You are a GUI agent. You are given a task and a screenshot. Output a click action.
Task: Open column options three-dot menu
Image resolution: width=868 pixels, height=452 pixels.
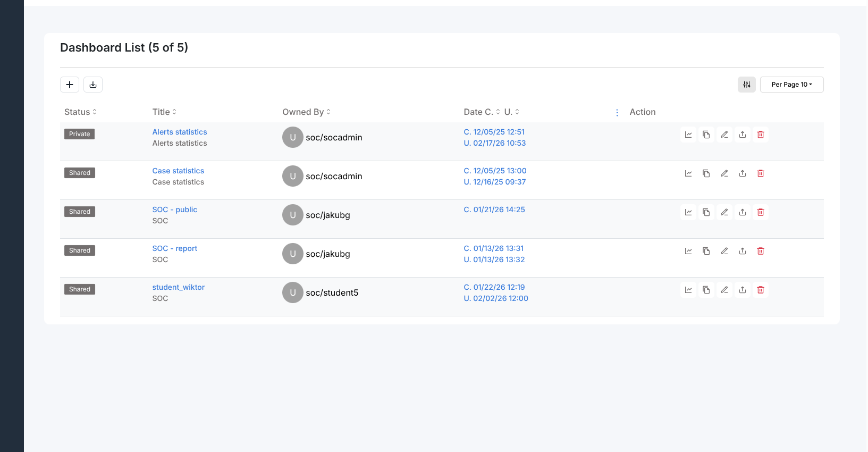[x=617, y=113]
